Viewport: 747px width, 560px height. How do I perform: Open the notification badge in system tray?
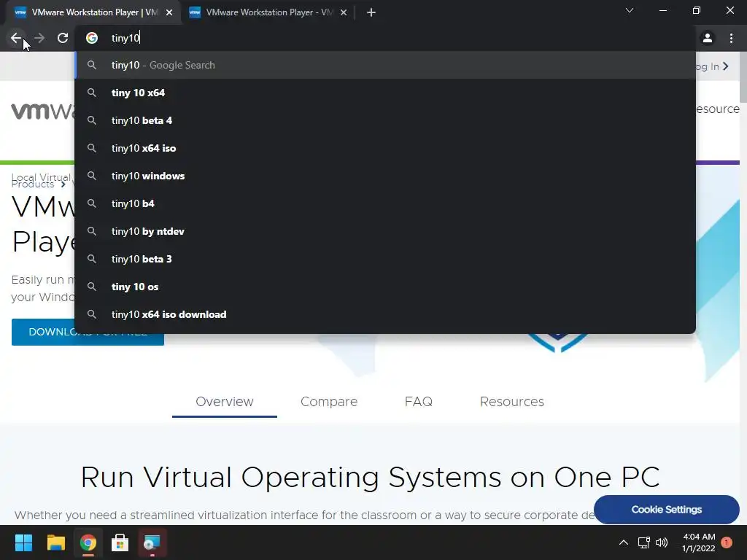727,542
